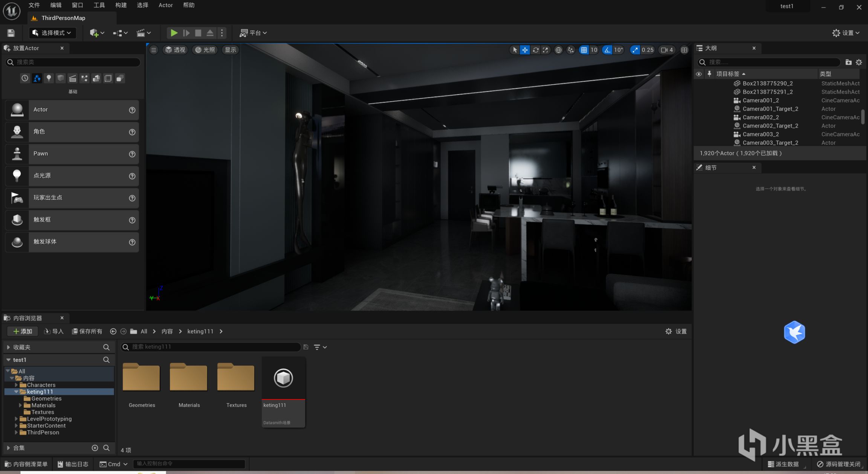The height and width of the screenshot is (474, 868).
Task: Select the scale transform tool
Action: (546, 50)
